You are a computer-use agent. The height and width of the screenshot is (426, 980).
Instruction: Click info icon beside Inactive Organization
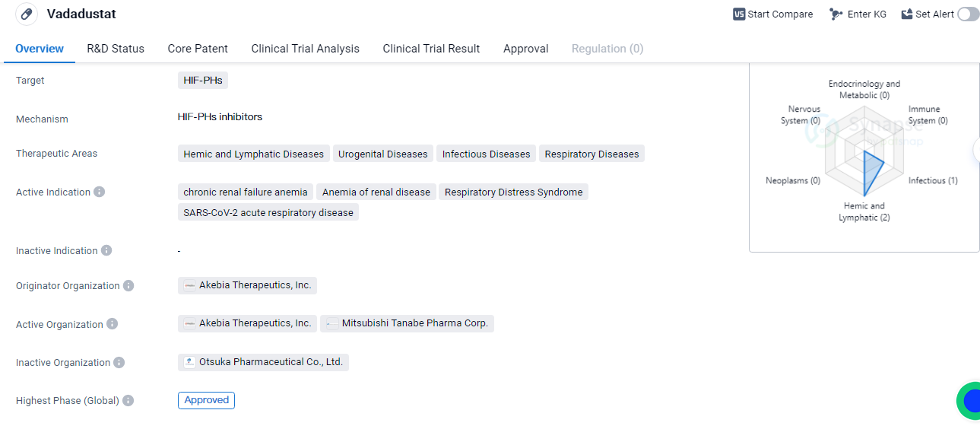[119, 362]
